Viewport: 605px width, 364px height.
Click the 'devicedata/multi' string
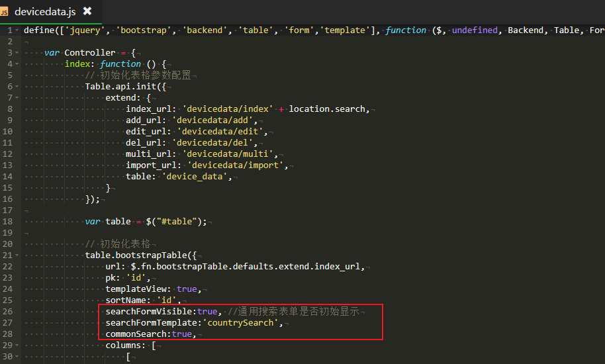(228, 154)
